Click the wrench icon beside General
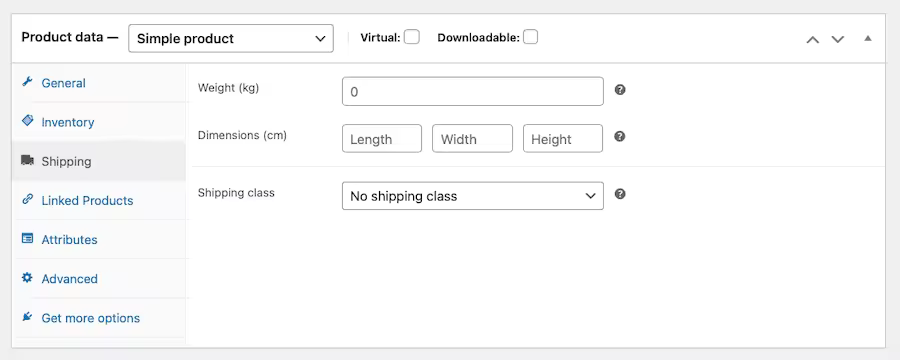 point(27,82)
